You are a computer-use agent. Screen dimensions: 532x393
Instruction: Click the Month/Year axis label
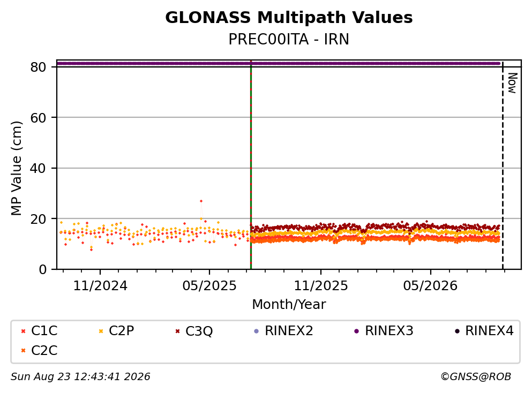tap(289, 305)
